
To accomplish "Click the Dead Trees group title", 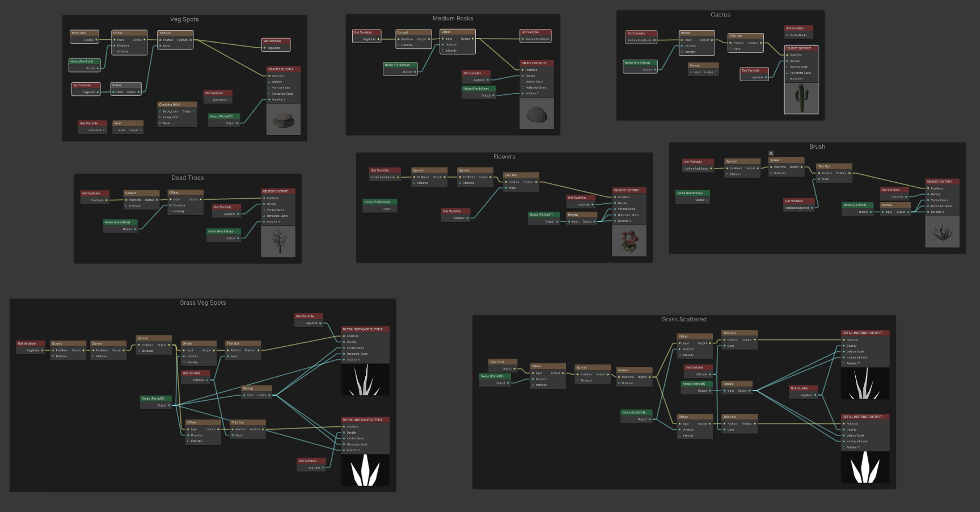I will coord(188,178).
